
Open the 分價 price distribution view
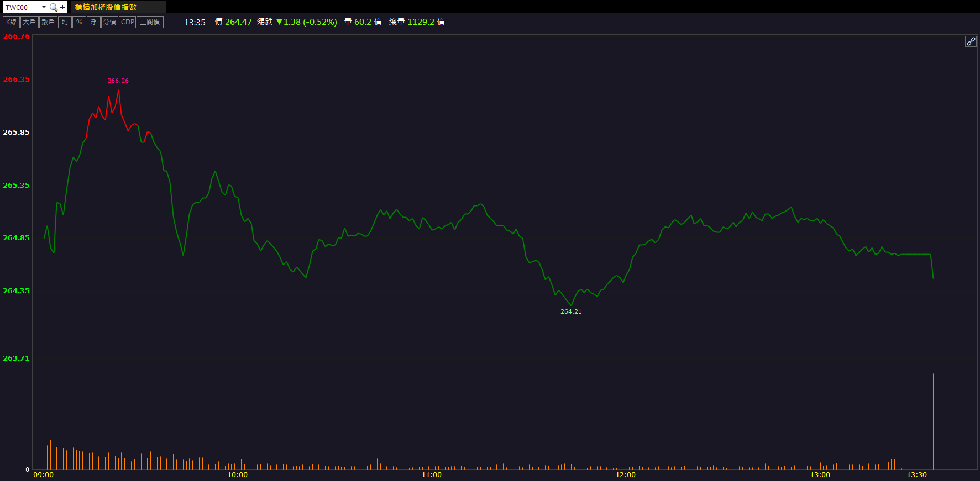tap(110, 22)
